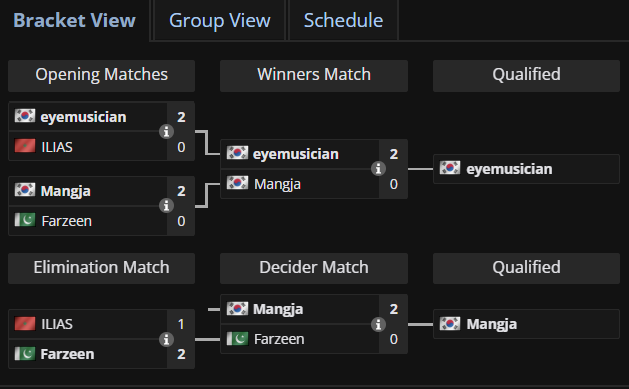
Task: Open Mangja player link in Qualified slot
Action: pyautogui.click(x=491, y=324)
